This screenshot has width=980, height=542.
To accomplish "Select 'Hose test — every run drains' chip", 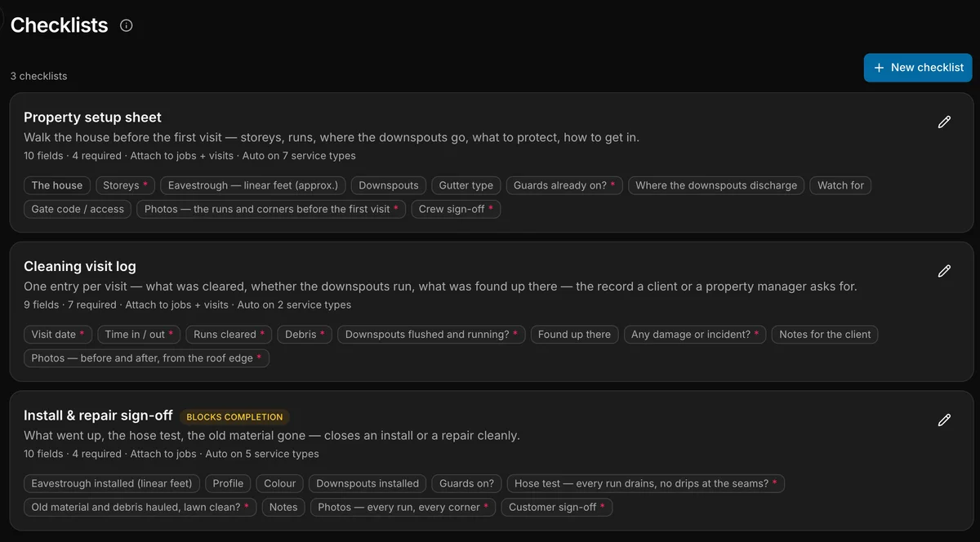I will 645,483.
